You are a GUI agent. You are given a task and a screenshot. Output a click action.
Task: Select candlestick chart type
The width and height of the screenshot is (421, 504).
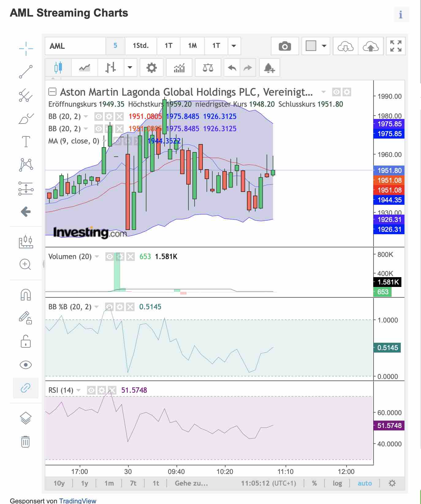pos(58,67)
